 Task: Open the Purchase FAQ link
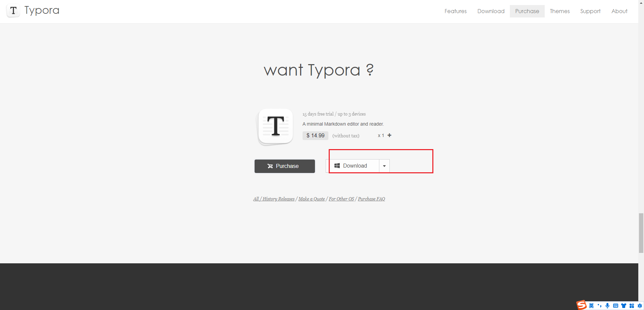pos(371,199)
